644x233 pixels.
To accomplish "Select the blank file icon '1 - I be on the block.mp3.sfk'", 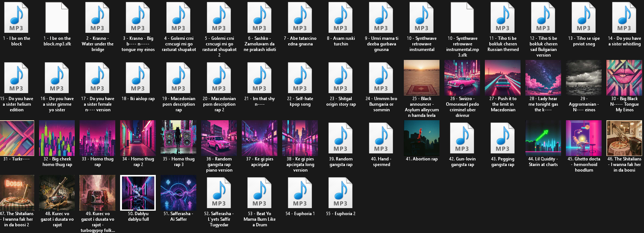I will click(x=57, y=18).
